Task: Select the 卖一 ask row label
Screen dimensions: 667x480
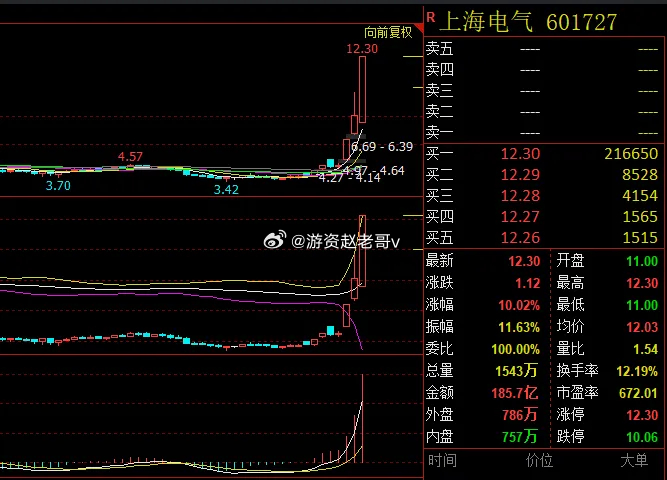Action: click(439, 133)
